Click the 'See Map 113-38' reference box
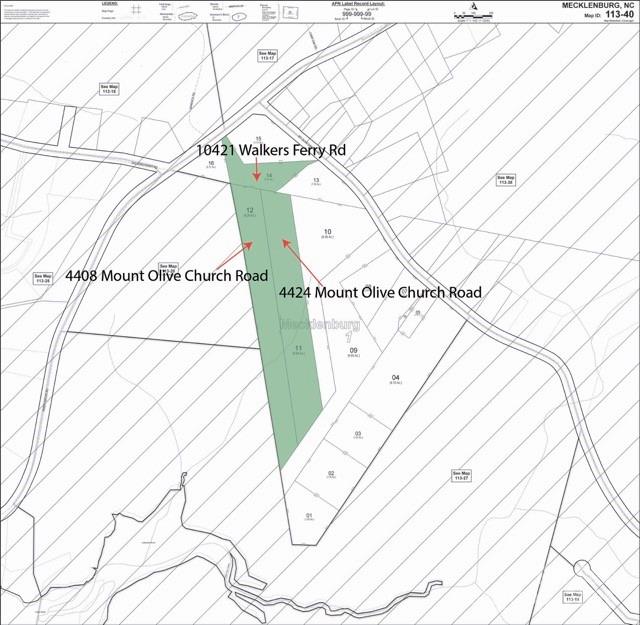This screenshot has height=625, width=640. 506,180
